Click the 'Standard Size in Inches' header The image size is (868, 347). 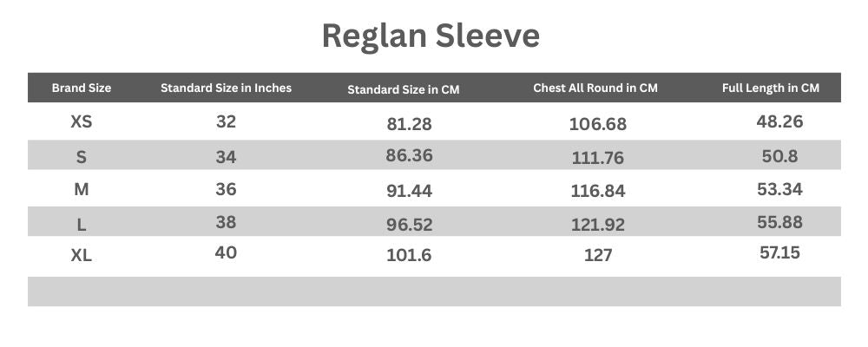(226, 88)
